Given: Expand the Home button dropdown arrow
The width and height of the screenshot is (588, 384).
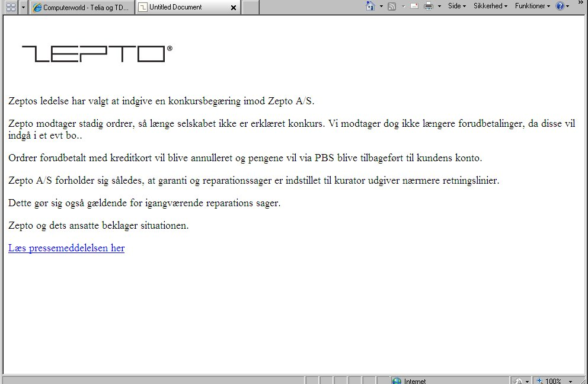Looking at the screenshot, I should click(x=381, y=6).
